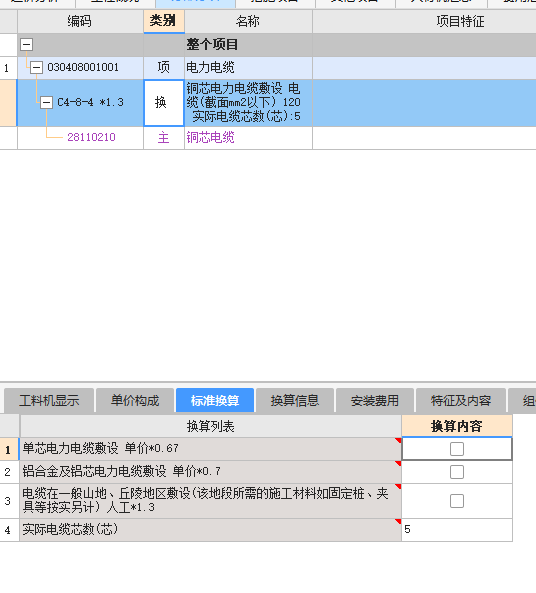Click the 换算内容 column header
Image resolution: width=536 pixels, height=593 pixels.
[457, 426]
